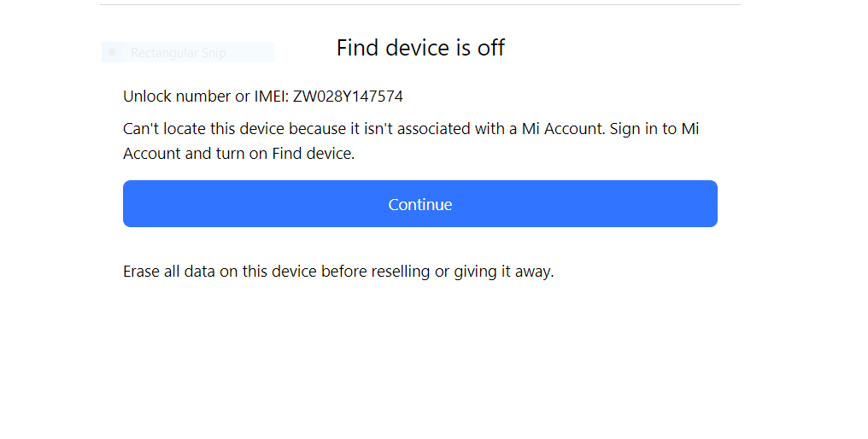Click the word 'IMEI:' before the serial

click(x=272, y=97)
